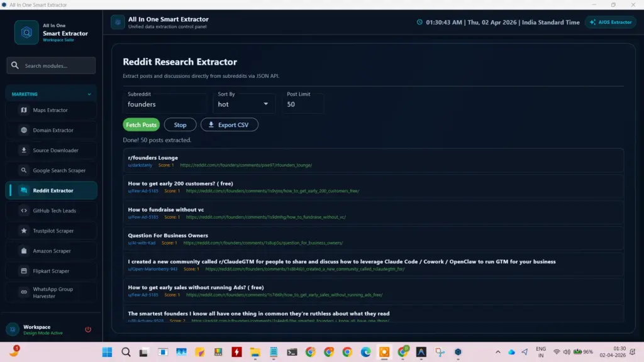Select 'How to get early sales' post

tap(196, 288)
